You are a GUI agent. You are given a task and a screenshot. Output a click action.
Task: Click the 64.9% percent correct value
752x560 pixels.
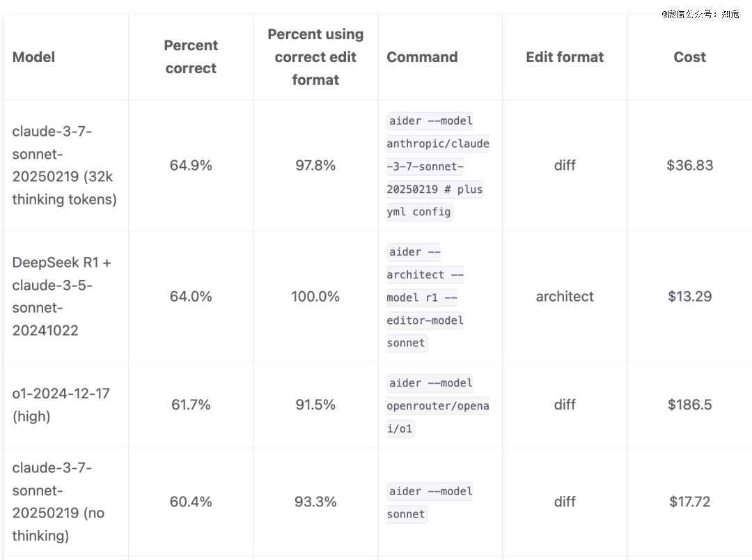pyautogui.click(x=191, y=165)
